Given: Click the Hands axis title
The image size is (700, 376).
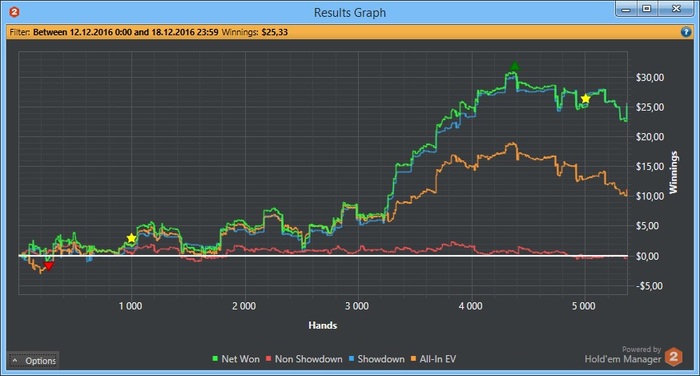Looking at the screenshot, I should tap(322, 326).
